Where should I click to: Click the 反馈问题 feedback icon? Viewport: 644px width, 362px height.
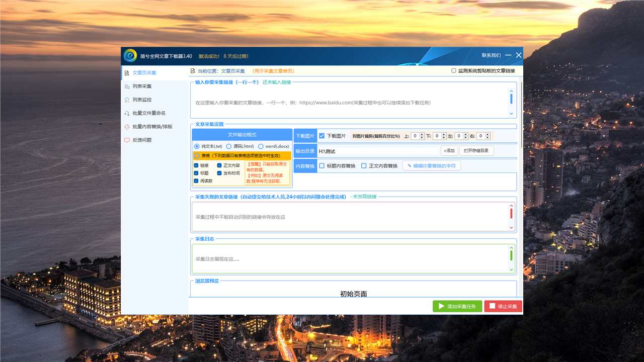click(x=127, y=140)
